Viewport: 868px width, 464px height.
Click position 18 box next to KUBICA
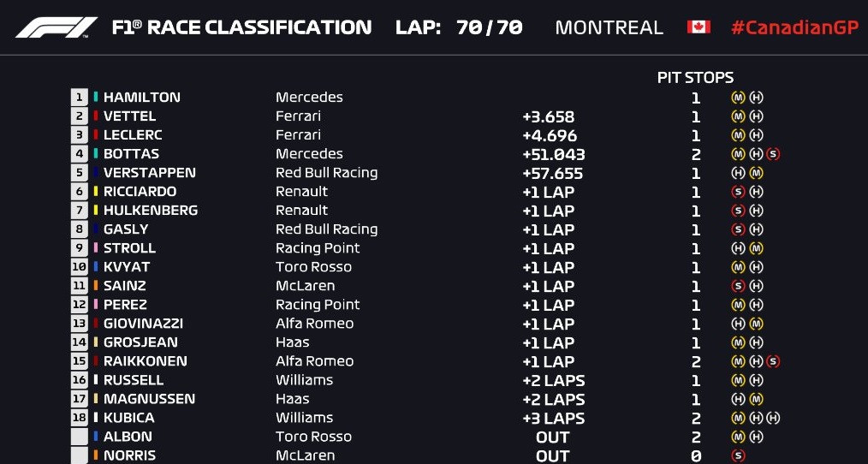pos(80,418)
